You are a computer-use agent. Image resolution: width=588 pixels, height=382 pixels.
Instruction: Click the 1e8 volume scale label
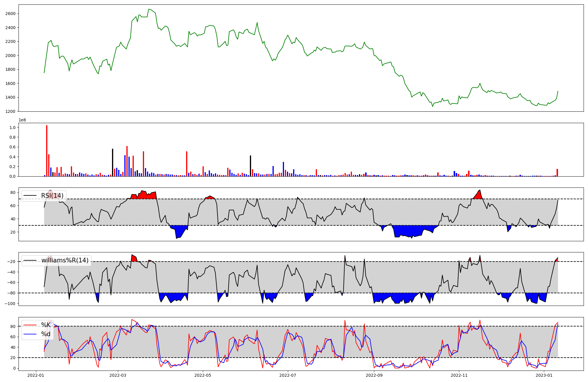click(22, 120)
